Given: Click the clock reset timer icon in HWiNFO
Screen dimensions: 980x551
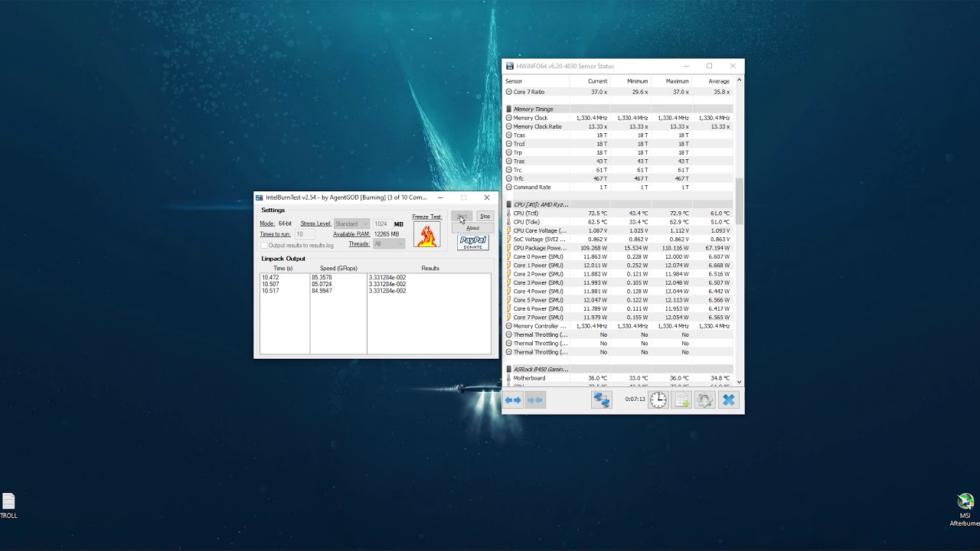Looking at the screenshot, I should point(658,399).
